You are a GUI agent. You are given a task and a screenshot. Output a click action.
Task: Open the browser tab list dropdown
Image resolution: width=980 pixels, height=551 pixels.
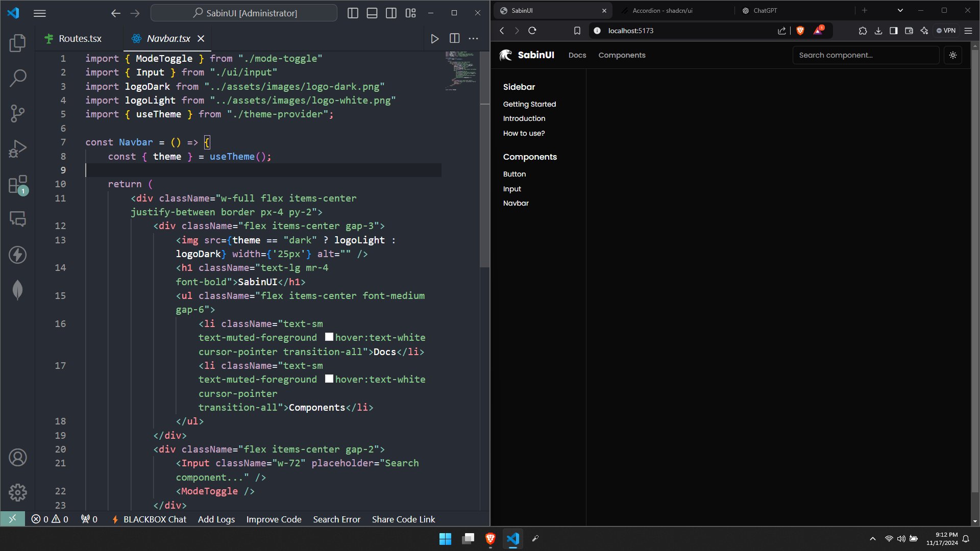click(900, 10)
